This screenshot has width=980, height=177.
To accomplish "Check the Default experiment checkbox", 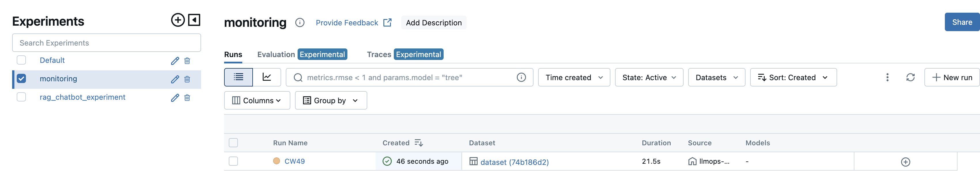I will [21, 60].
